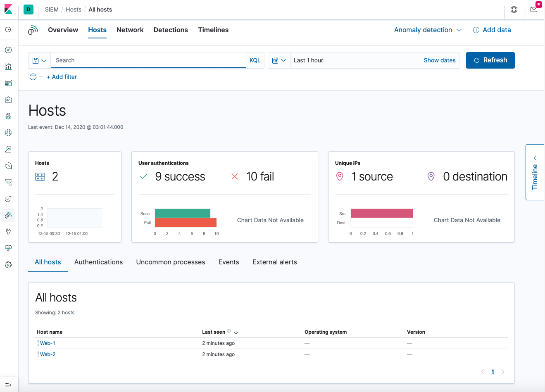Open APM from the sidebar
545x392 pixels.
8,182
